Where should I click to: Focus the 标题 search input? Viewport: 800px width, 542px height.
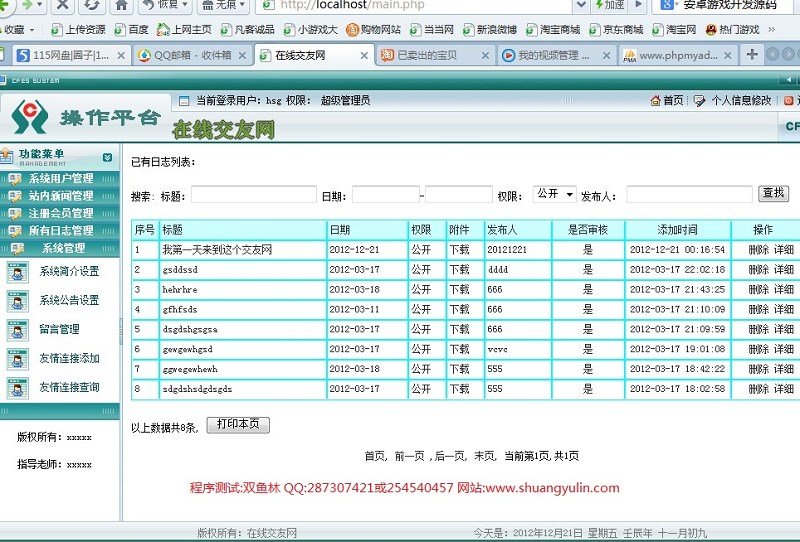click(x=254, y=194)
